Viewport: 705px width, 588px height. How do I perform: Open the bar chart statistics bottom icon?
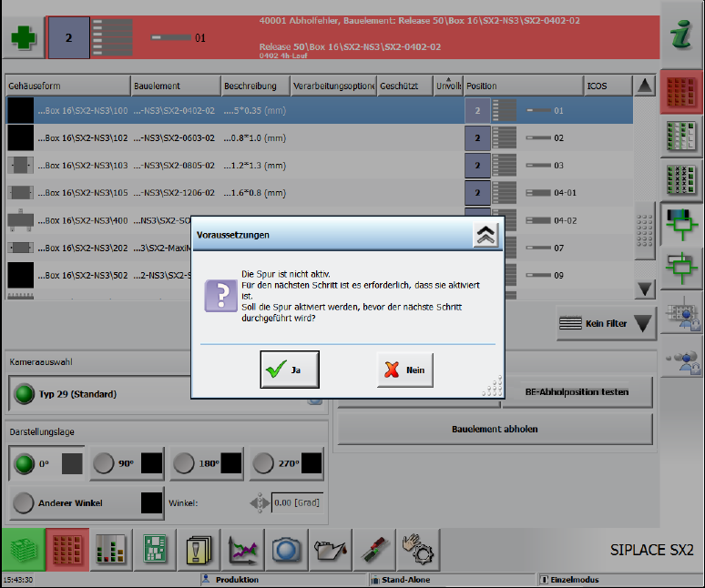[x=111, y=549]
